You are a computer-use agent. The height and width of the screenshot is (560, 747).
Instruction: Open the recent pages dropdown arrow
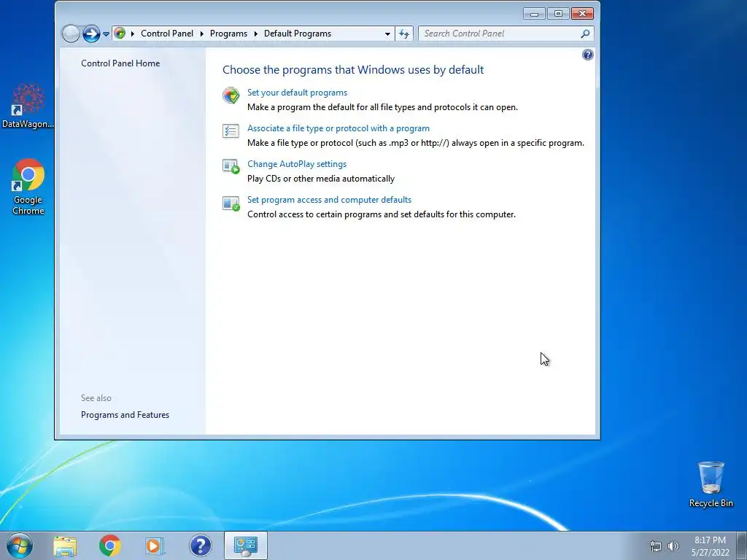tap(106, 34)
